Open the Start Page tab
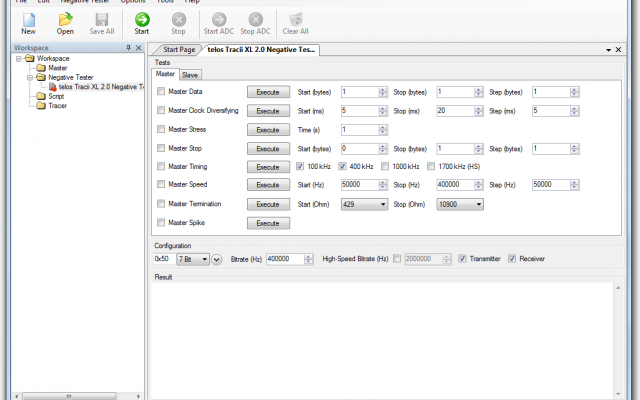 click(x=179, y=49)
